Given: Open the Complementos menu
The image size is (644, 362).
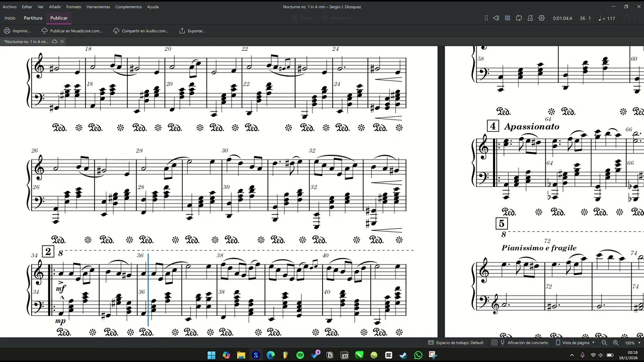Looking at the screenshot, I should 128,7.
